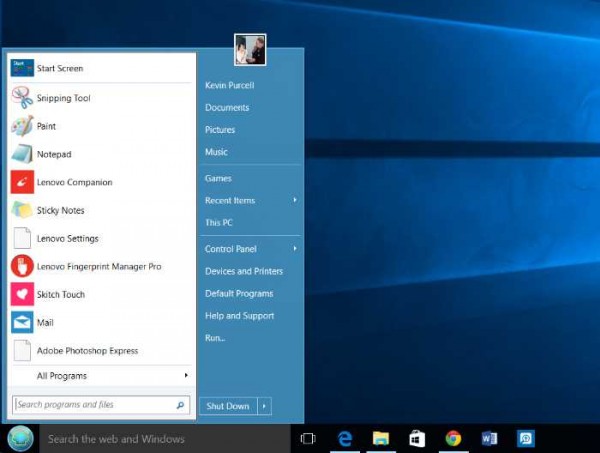The height and width of the screenshot is (453, 600).
Task: Open Skitch Touch pink heart icon
Action: (22, 294)
